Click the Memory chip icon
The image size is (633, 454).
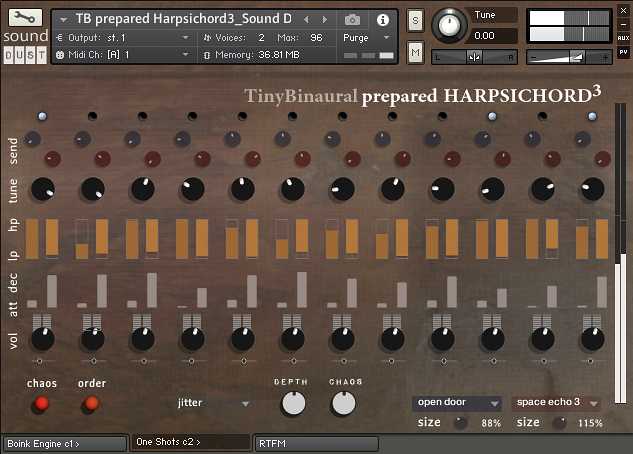(x=207, y=55)
